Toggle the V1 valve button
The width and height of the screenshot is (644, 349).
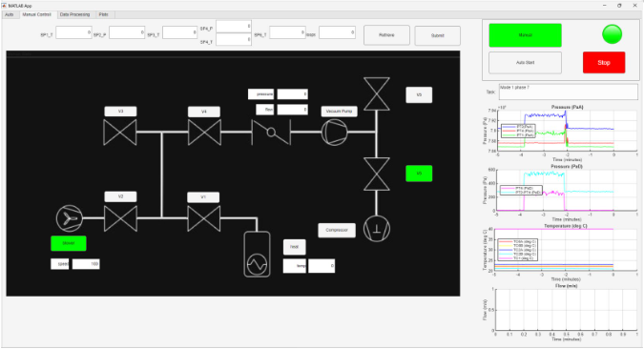point(203,197)
